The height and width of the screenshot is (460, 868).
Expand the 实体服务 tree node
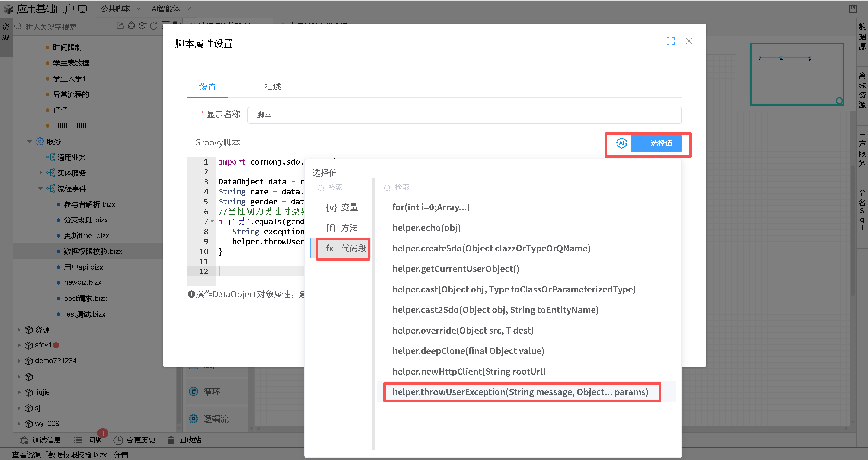click(40, 173)
